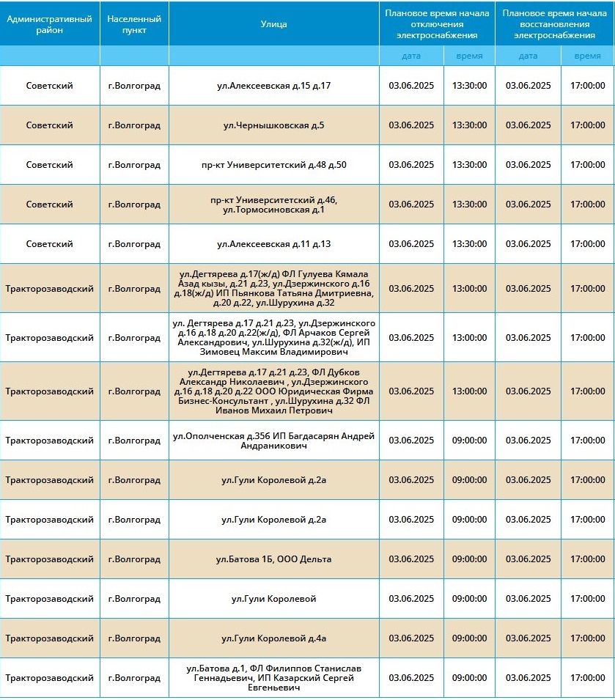Click '13:00:00' in the ФЛ Арчаков Сергей row
The image size is (615, 700).
(x=470, y=338)
